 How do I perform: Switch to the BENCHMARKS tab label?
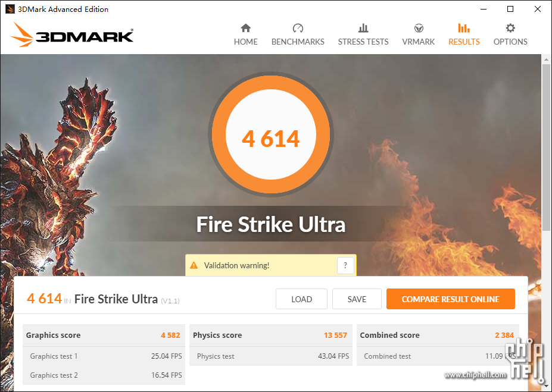tap(298, 42)
